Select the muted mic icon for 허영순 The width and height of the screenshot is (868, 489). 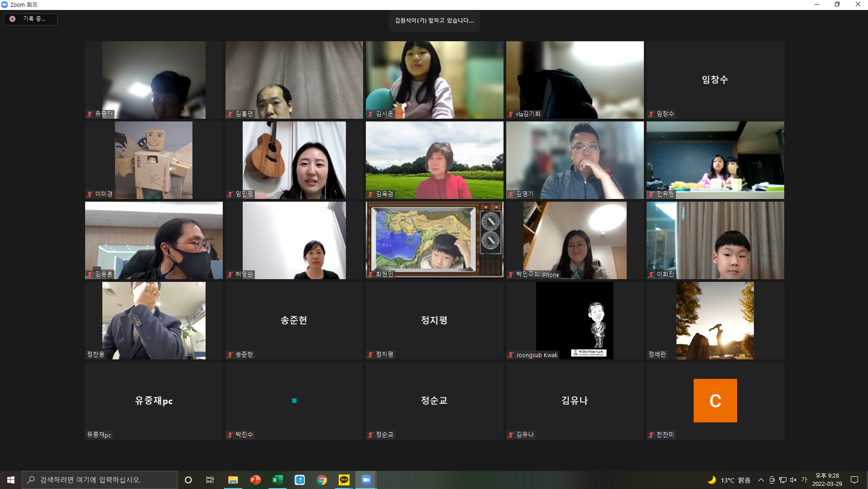[x=230, y=274]
